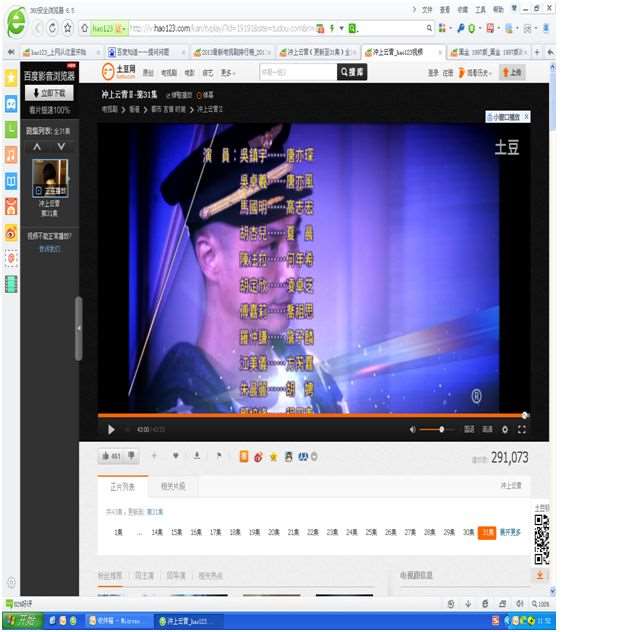The width and height of the screenshot is (640, 632).
Task: Click 立即下载 download button in sidebar
Action: [x=49, y=93]
